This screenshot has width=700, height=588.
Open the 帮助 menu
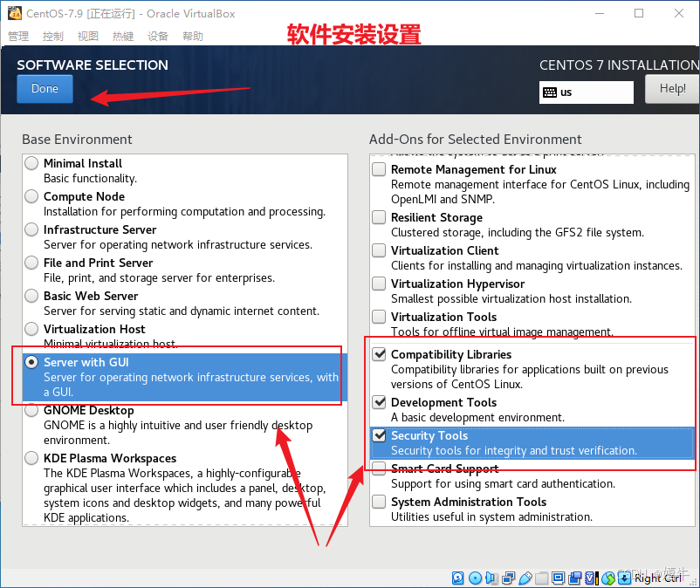tap(193, 36)
